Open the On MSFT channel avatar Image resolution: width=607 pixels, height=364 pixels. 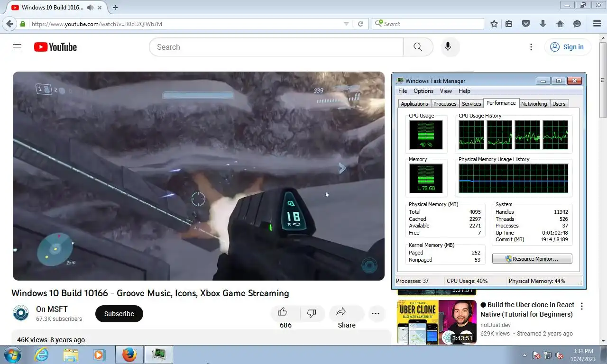tap(20, 313)
